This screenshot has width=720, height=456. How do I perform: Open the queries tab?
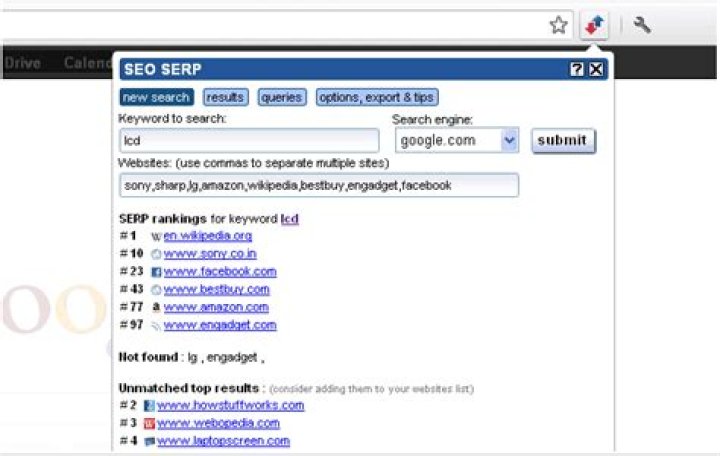pos(282,97)
